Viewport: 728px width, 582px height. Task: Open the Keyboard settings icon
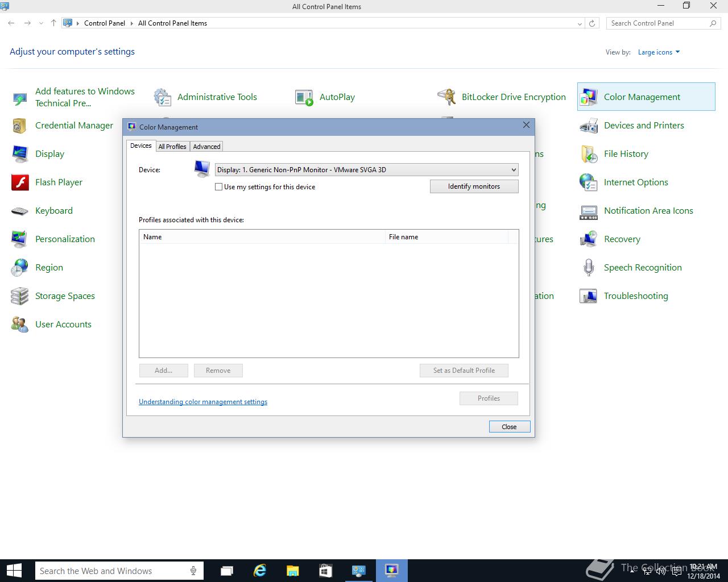[x=20, y=211]
